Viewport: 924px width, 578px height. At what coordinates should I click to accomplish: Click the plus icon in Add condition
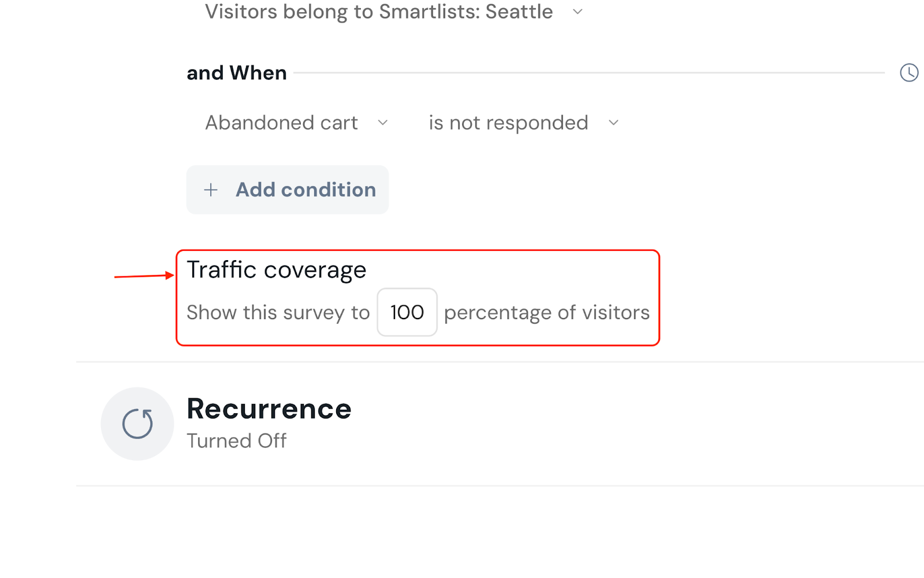click(211, 190)
